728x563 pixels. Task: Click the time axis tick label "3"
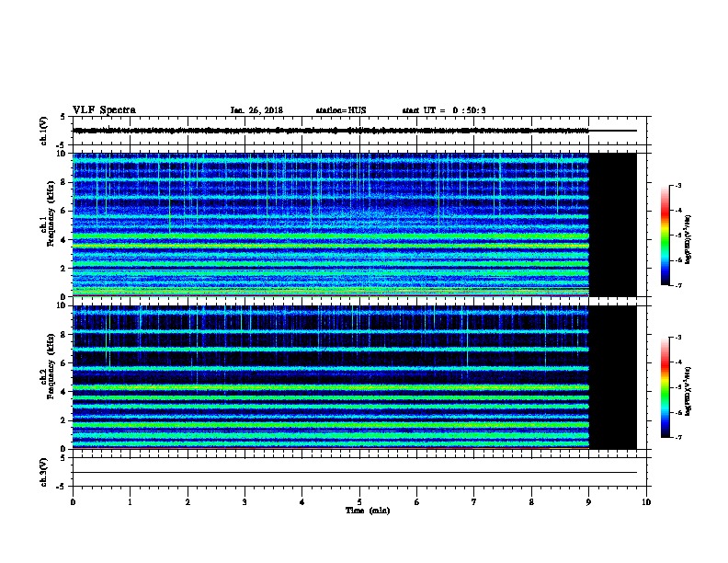click(x=245, y=502)
